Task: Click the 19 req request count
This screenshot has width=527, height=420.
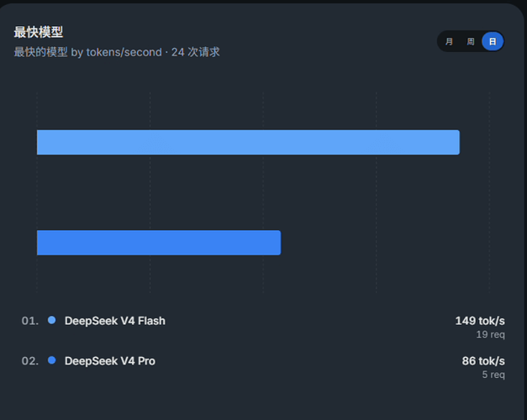Action: (490, 334)
